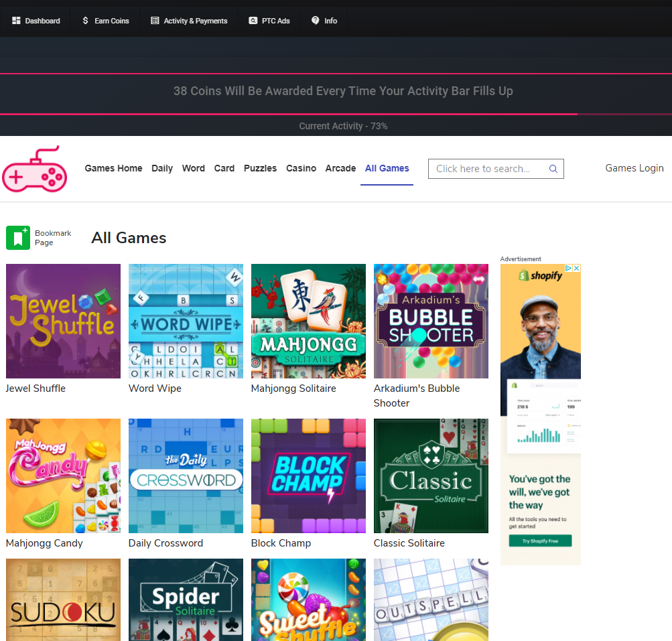
Task: Open Block Champ game thumbnail
Action: click(x=308, y=476)
